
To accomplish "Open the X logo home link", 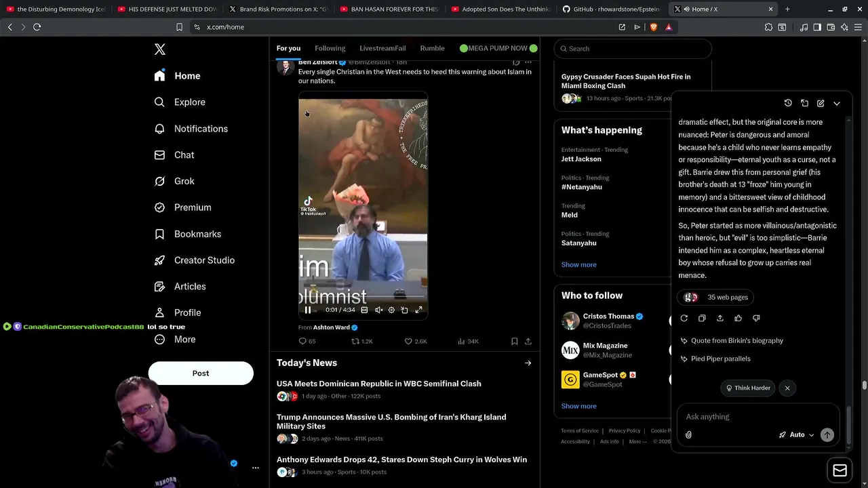I will pyautogui.click(x=160, y=49).
